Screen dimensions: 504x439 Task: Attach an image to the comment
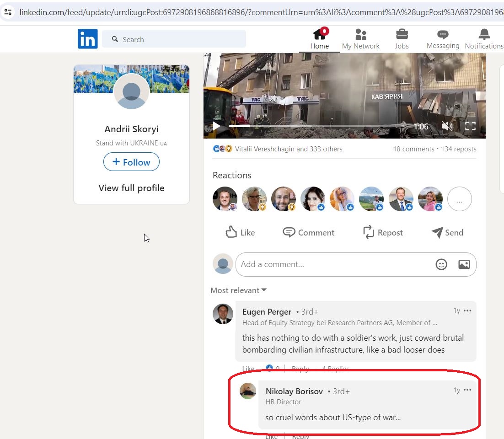464,264
